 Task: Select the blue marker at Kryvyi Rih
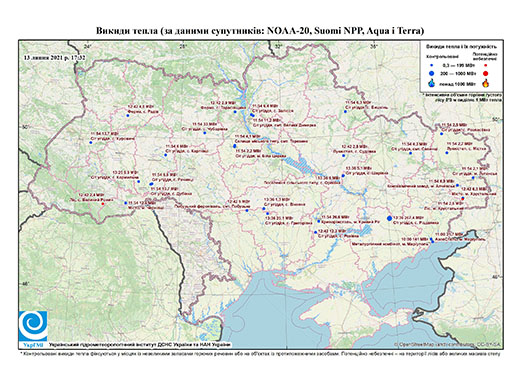(319, 221)
